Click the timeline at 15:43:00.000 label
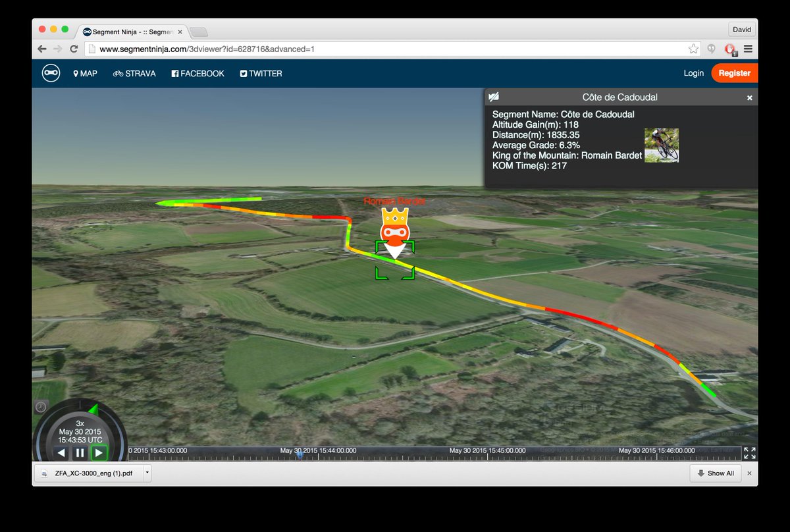Viewport: 790px width, 532px height. (x=157, y=450)
